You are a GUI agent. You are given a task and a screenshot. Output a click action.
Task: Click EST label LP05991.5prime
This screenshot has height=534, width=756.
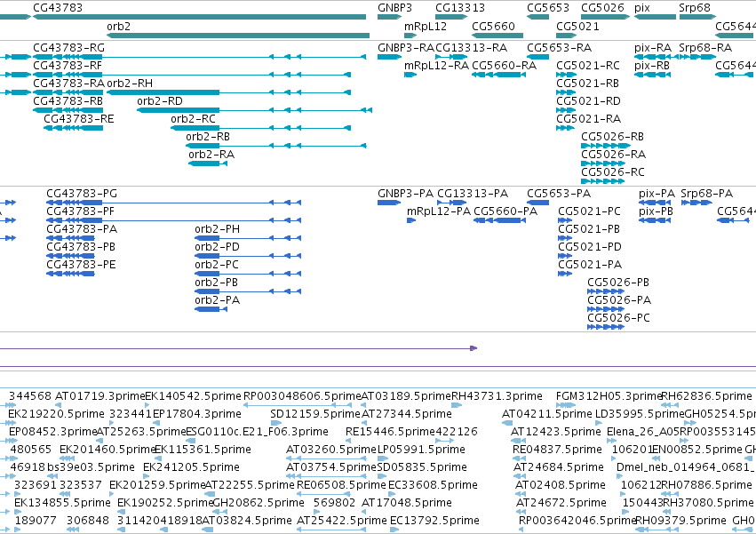[421, 450]
